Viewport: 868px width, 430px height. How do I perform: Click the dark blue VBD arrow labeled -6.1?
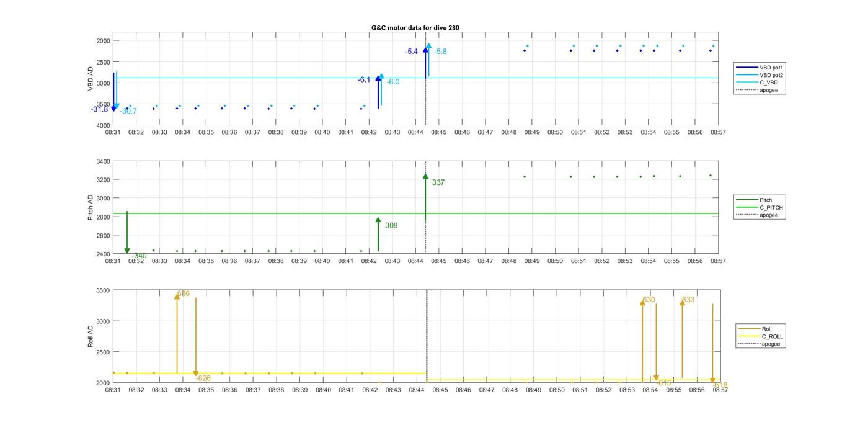click(x=378, y=92)
